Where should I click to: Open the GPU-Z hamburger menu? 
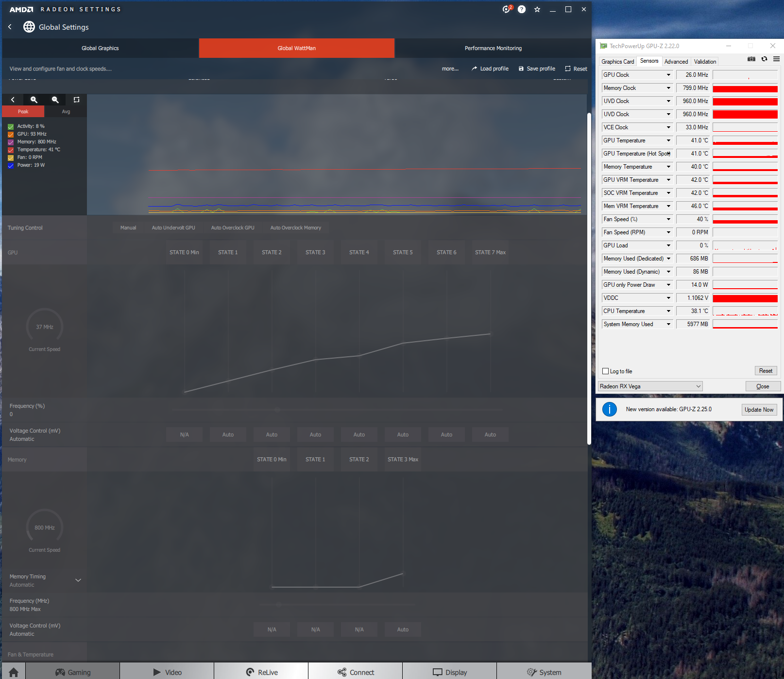pos(776,59)
